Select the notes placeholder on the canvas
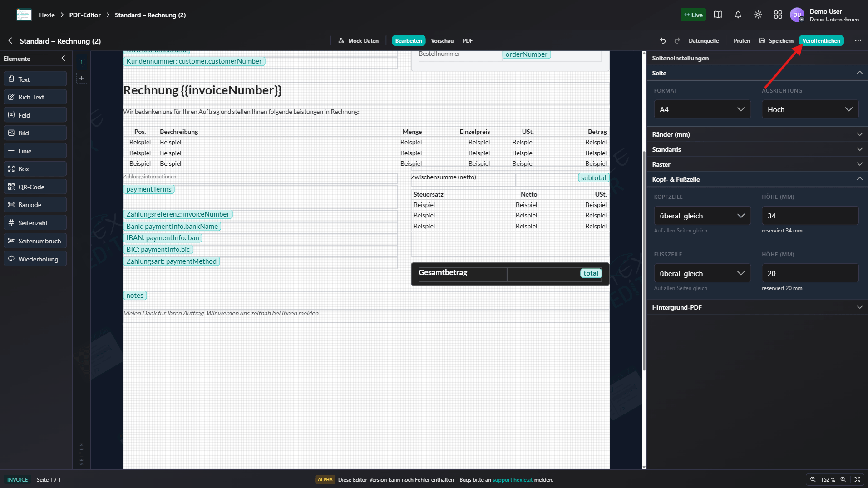The image size is (868, 488). [x=135, y=296]
